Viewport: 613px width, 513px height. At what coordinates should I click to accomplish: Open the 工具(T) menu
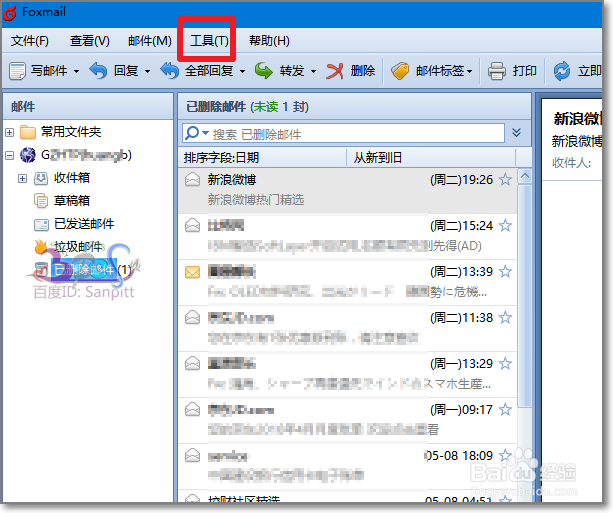tap(209, 41)
